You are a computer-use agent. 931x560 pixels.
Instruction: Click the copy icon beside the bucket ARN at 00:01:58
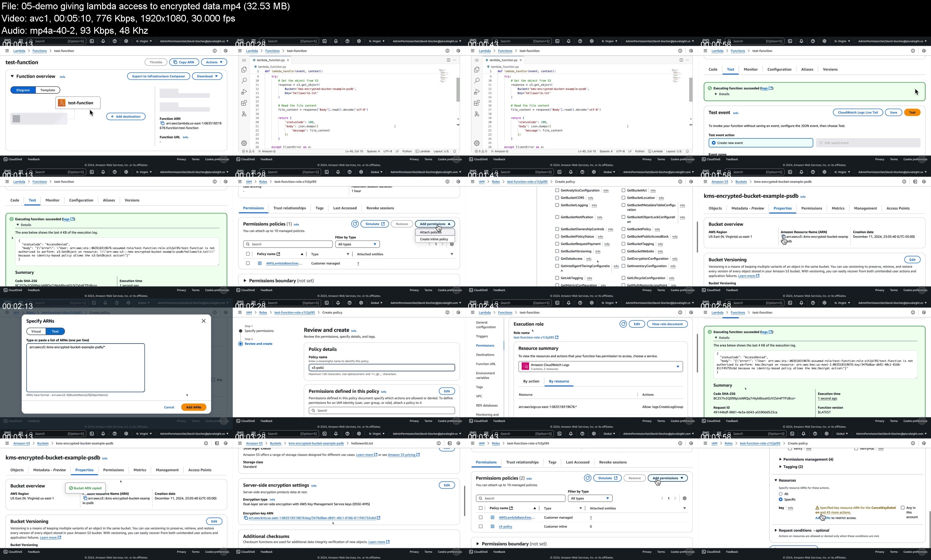tap(783, 237)
